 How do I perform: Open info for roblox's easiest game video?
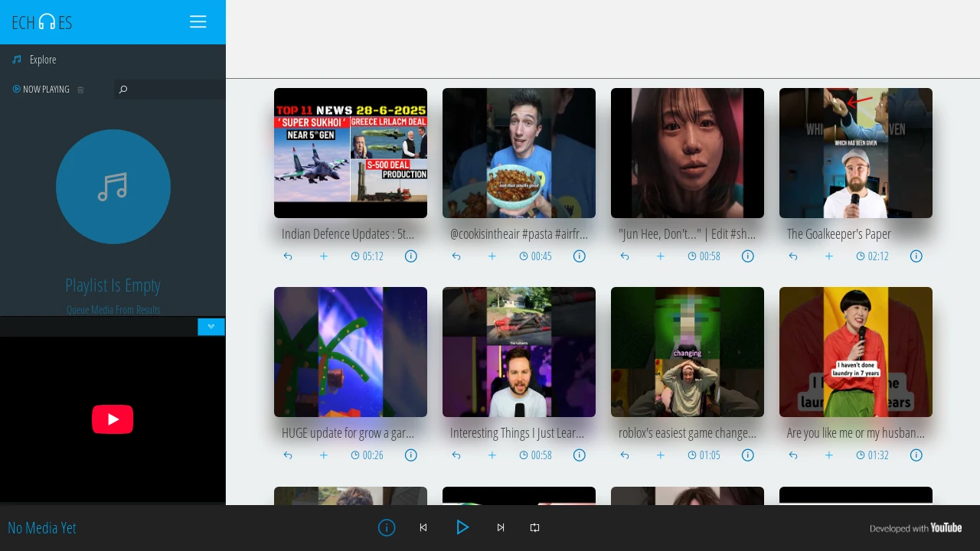click(x=748, y=455)
